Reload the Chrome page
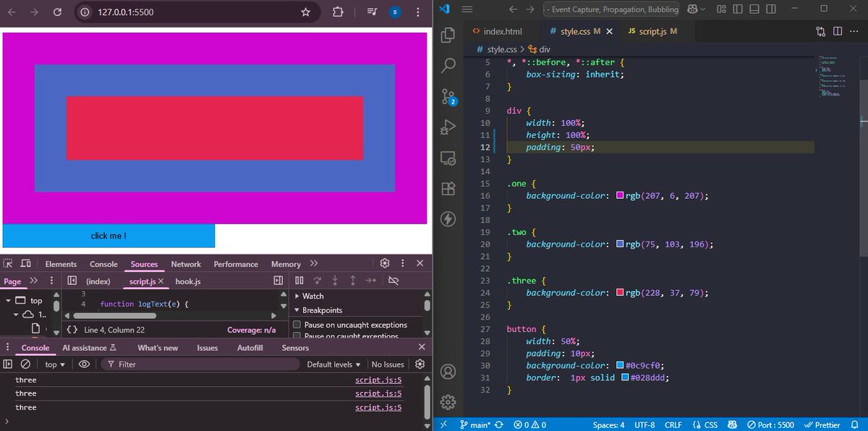The image size is (868, 431). pos(58,12)
